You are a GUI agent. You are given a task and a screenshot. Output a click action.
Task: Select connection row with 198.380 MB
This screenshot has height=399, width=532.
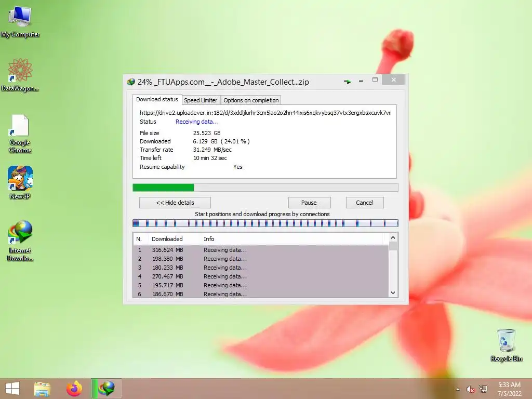click(261, 259)
